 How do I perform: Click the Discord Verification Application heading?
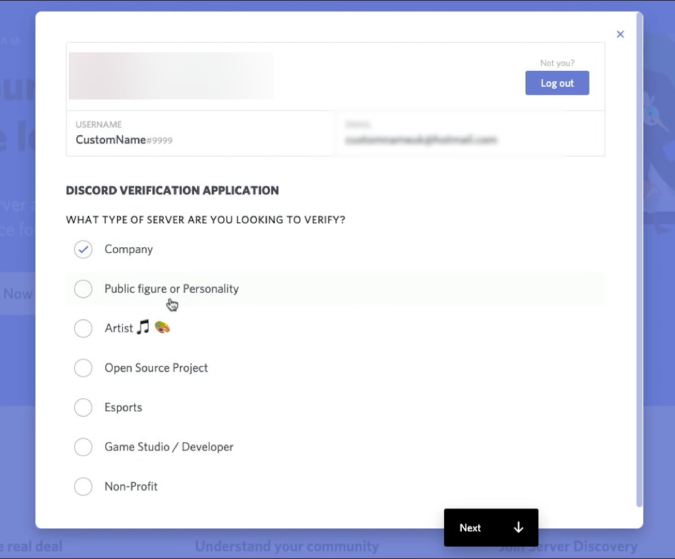tap(172, 190)
